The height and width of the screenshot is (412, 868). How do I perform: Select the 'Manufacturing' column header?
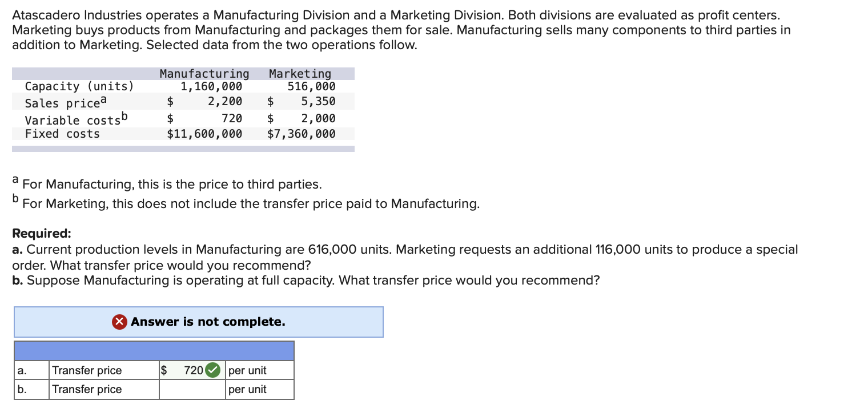[x=204, y=74]
